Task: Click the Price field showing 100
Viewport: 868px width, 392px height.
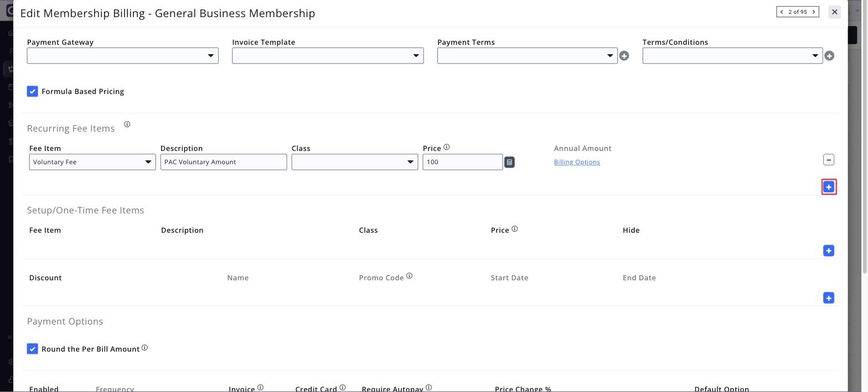Action: [463, 162]
